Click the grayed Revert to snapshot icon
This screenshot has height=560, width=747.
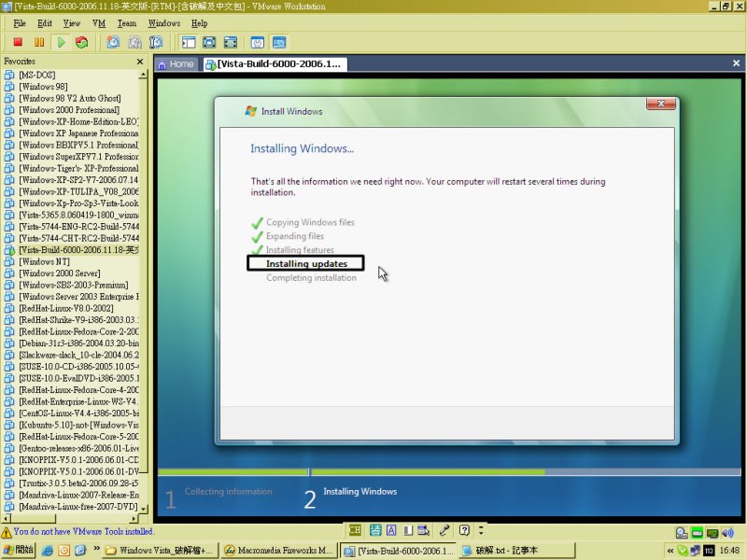(134, 42)
